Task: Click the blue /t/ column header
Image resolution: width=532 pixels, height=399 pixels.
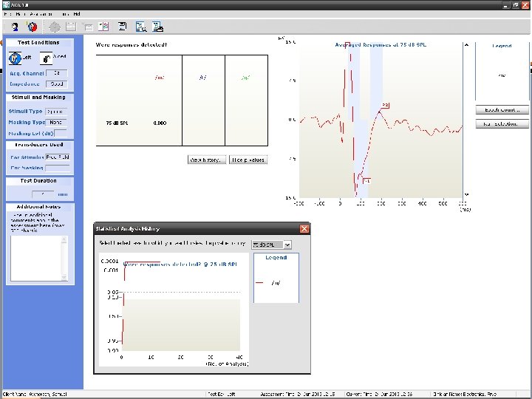Action: pyautogui.click(x=202, y=78)
